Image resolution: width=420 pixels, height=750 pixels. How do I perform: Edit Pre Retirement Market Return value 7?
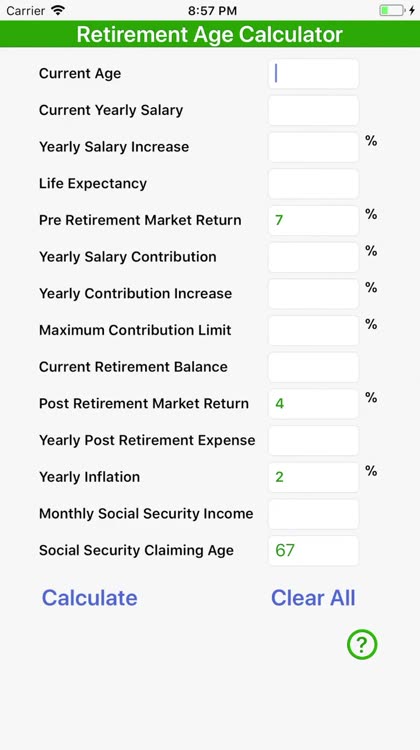point(313,221)
